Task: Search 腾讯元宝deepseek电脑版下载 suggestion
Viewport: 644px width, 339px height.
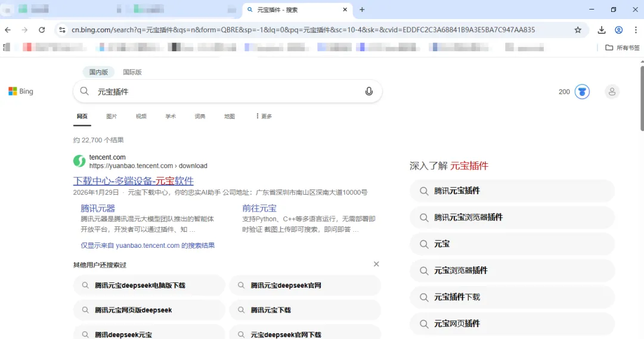Action: pos(149,285)
